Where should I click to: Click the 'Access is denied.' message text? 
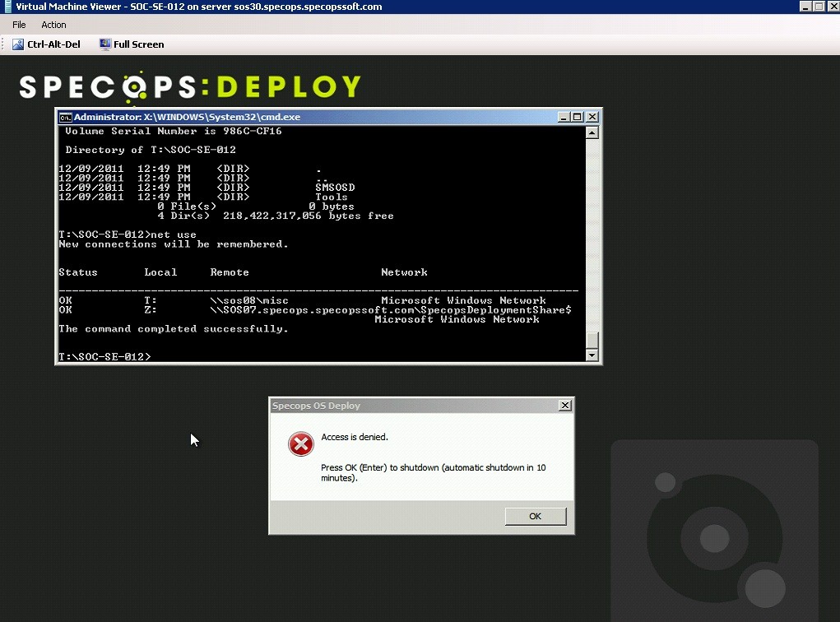[355, 437]
